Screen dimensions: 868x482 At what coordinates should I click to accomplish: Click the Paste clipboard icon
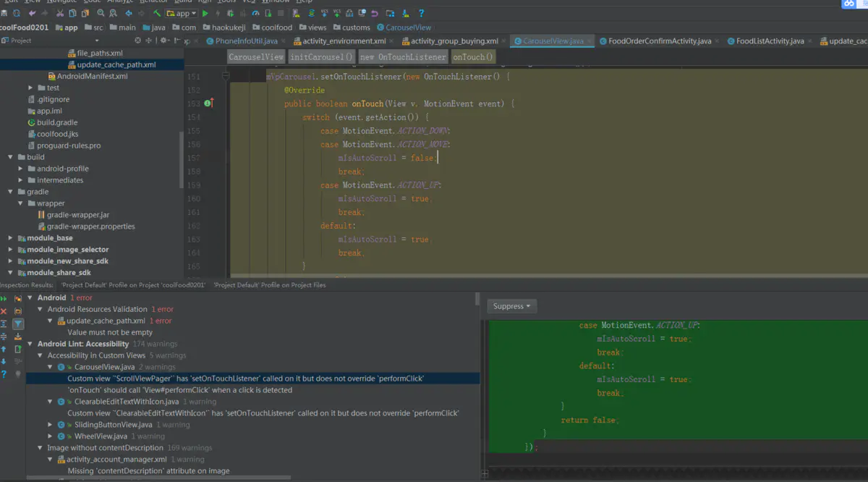pyautogui.click(x=85, y=13)
